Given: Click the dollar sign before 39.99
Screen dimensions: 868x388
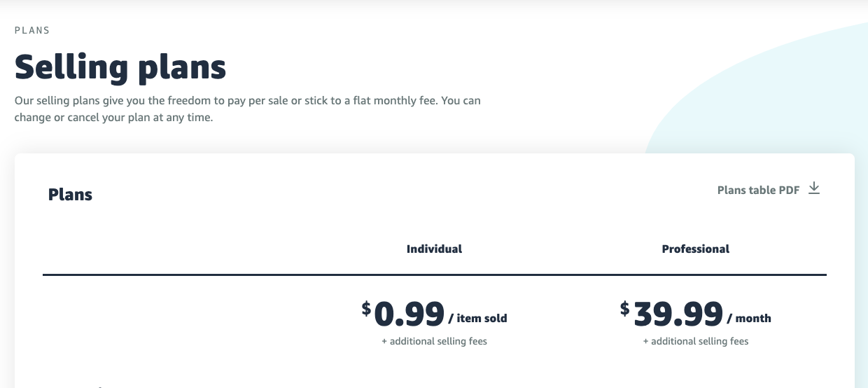Looking at the screenshot, I should pos(624,308).
